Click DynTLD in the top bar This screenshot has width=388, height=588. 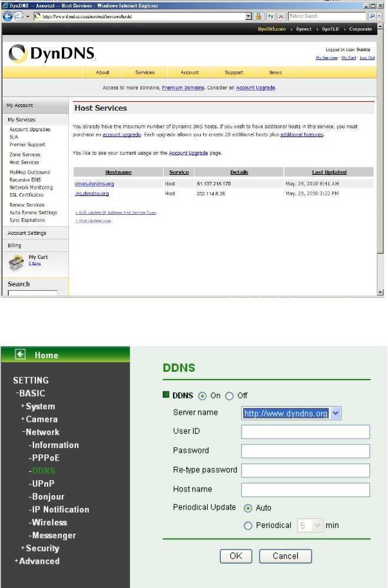[x=330, y=29]
